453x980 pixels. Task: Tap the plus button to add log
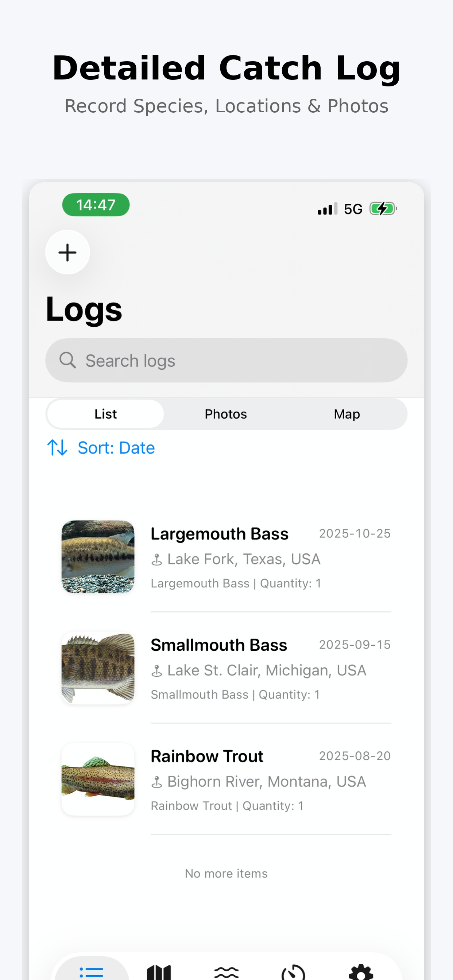tap(67, 252)
